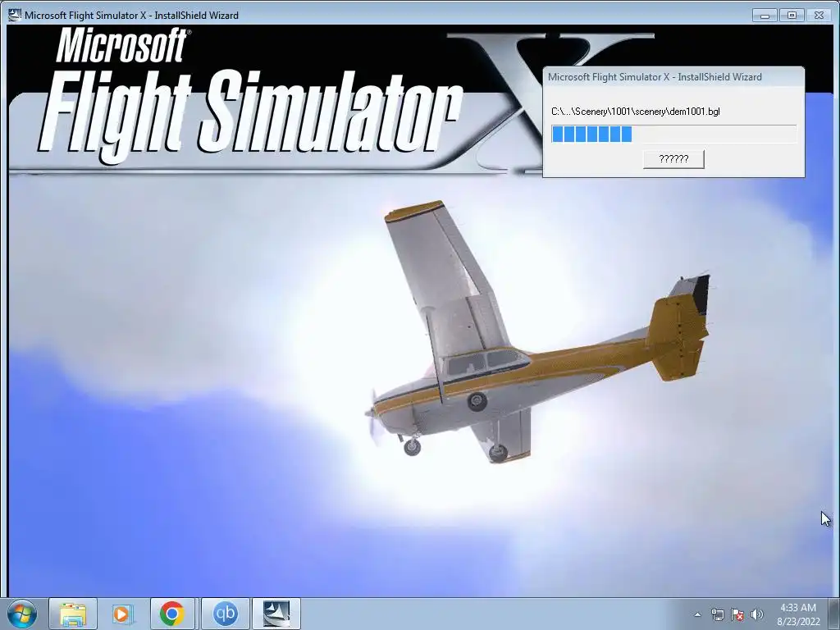Click the ?????? cancel button in install dialog
840x630 pixels.
point(673,159)
